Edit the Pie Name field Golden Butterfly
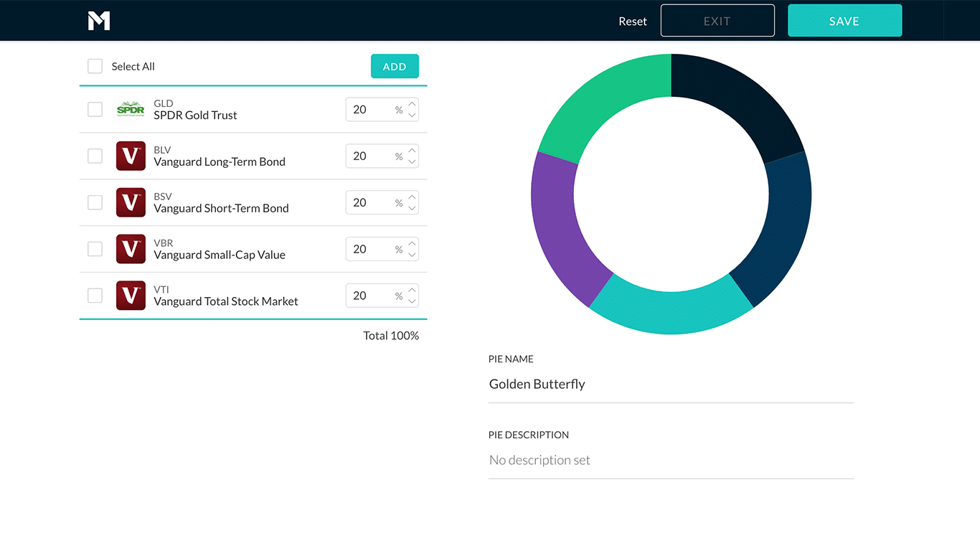The height and width of the screenshot is (551, 980). pyautogui.click(x=671, y=385)
